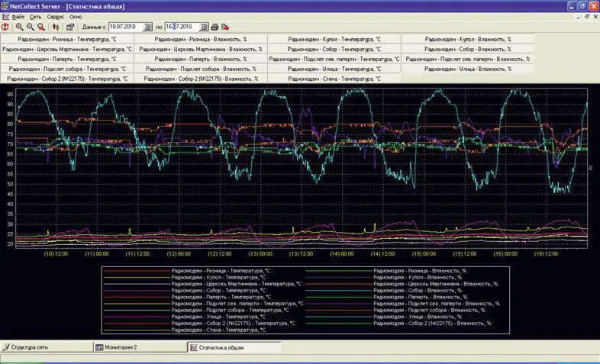Click Подклет сев. паперти Влажность button
The width and height of the screenshot is (600, 364).
468,59
